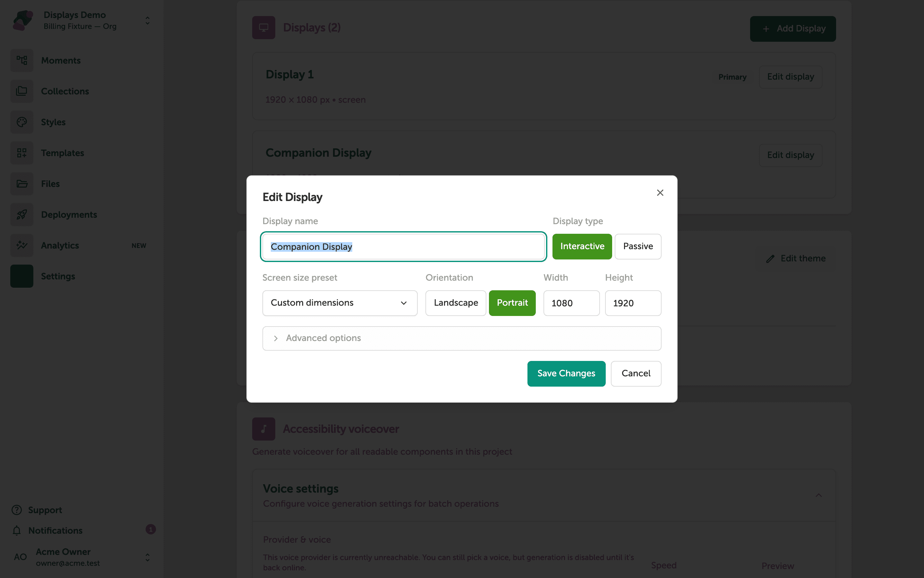Click the Edit Display dialog title
Image resolution: width=924 pixels, height=578 pixels.
[293, 197]
